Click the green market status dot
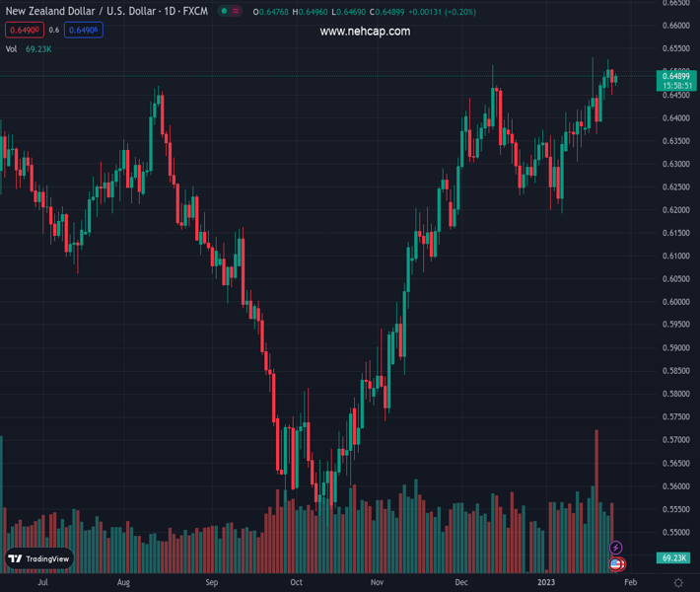 tap(225, 11)
